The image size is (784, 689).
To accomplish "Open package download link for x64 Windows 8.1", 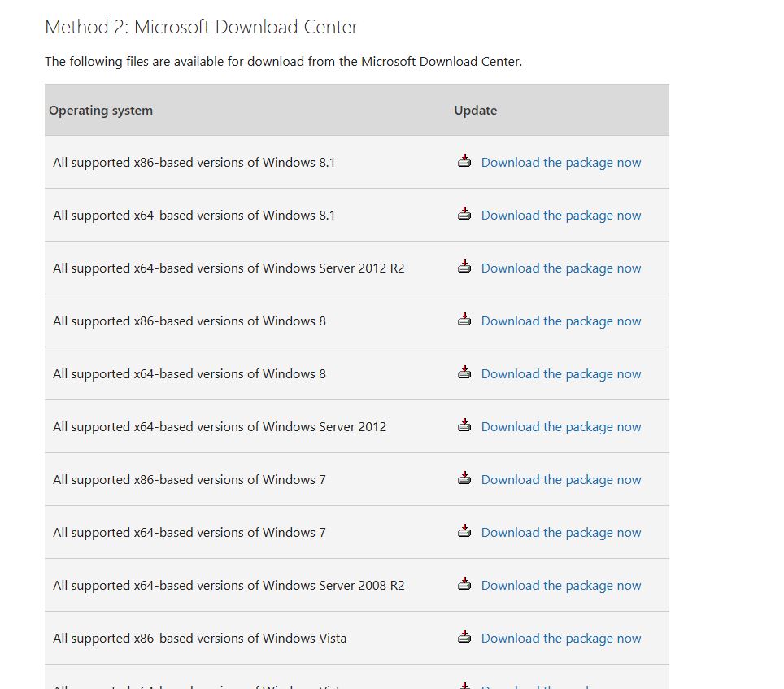I will pyautogui.click(x=560, y=216).
